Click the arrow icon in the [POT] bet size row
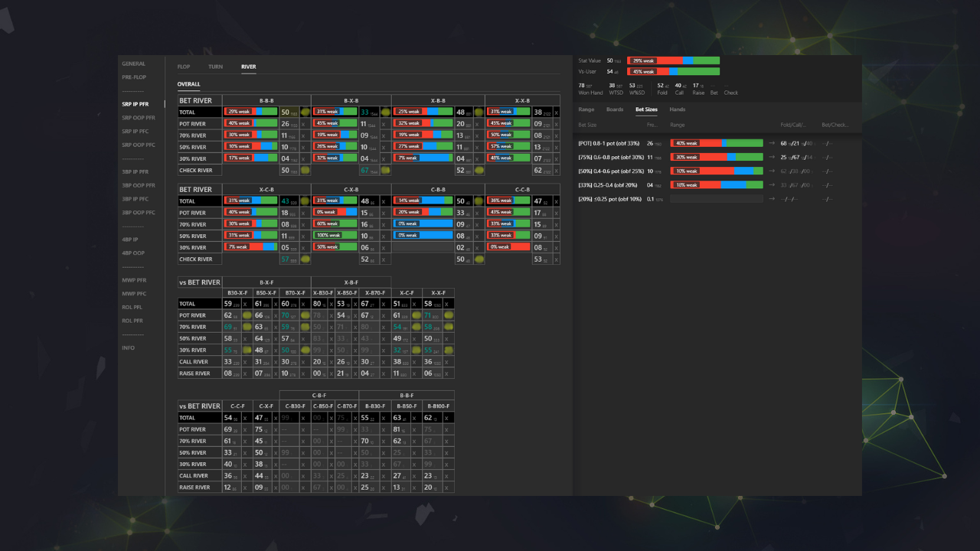Screen dimensions: 980x551 click(772, 143)
